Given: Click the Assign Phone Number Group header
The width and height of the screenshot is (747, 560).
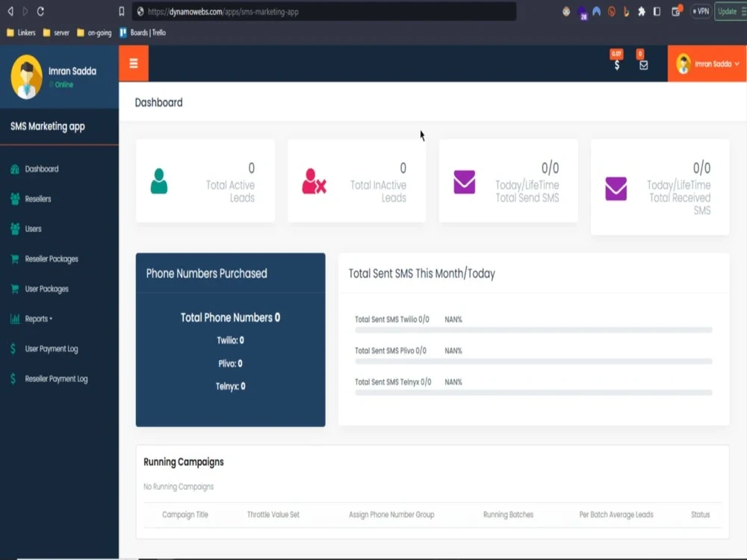Looking at the screenshot, I should coord(391,514).
